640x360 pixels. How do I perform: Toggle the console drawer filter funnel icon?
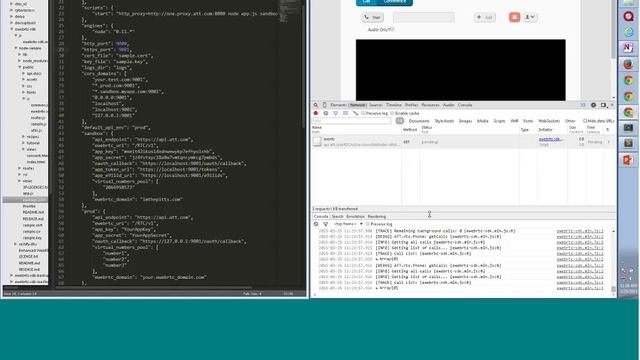[x=325, y=224]
